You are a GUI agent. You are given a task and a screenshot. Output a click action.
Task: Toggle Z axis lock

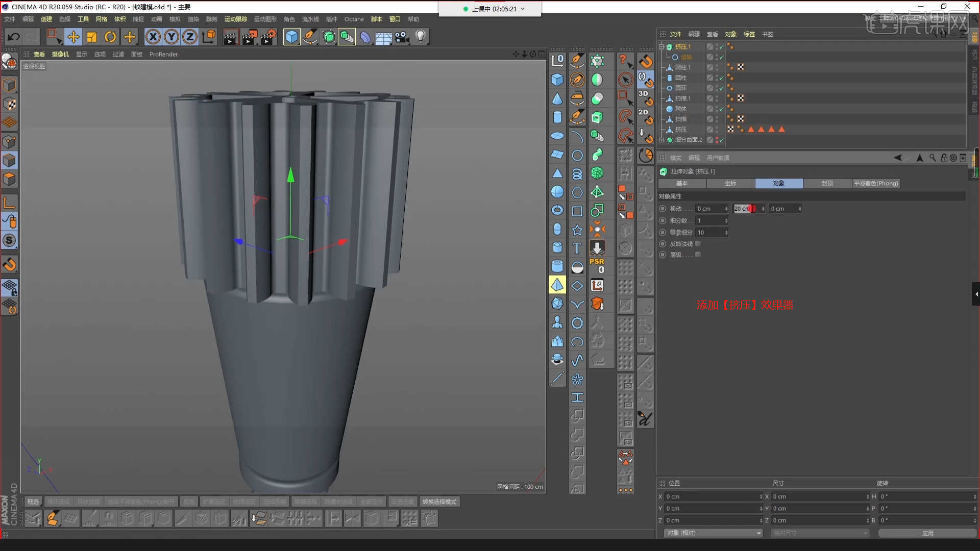pyautogui.click(x=190, y=37)
